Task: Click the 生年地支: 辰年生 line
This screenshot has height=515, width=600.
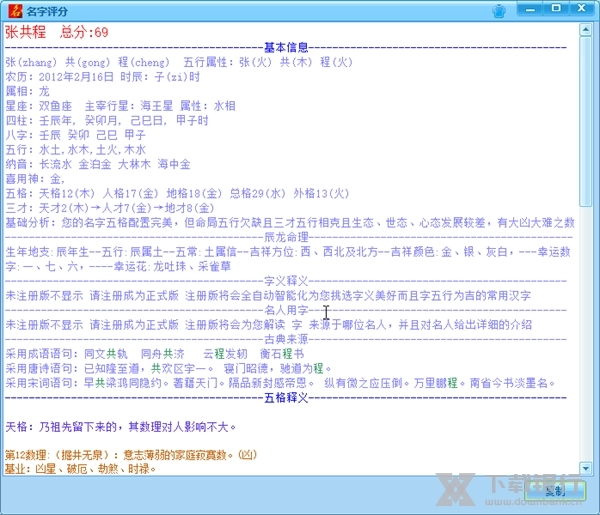Action: tap(288, 259)
